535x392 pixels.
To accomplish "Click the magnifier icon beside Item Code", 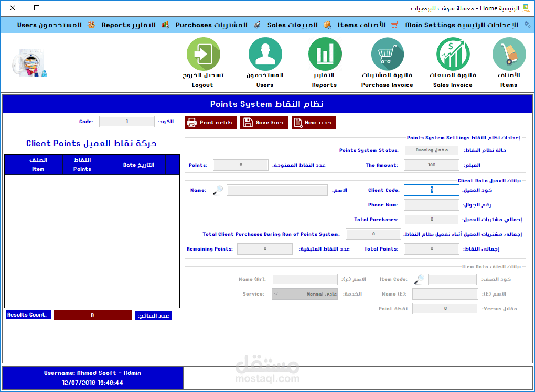I will click(419, 279).
